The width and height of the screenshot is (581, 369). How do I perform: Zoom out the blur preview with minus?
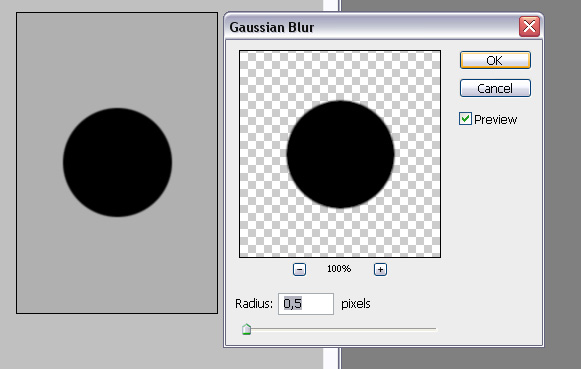coord(299,269)
